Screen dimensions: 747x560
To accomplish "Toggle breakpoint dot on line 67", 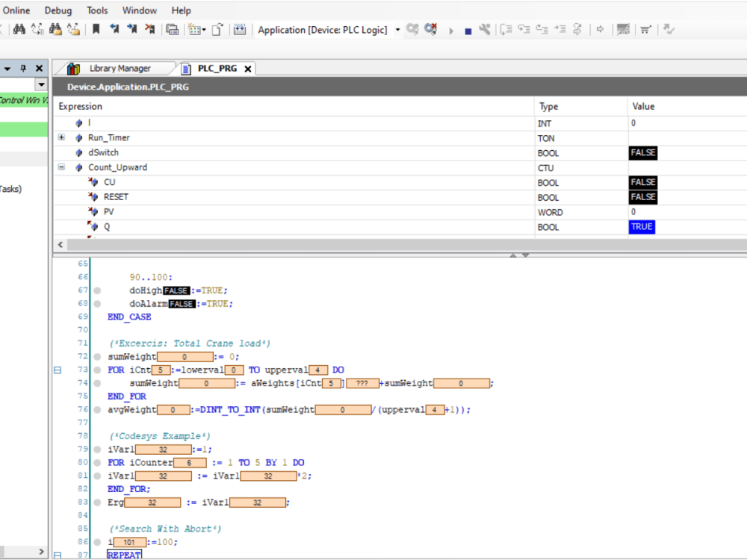I will pos(97,290).
